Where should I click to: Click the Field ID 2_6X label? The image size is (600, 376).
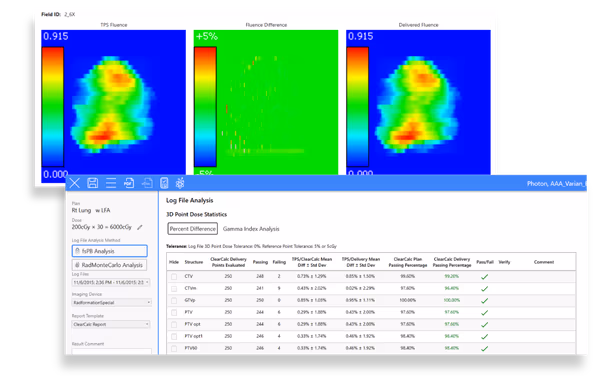58,14
